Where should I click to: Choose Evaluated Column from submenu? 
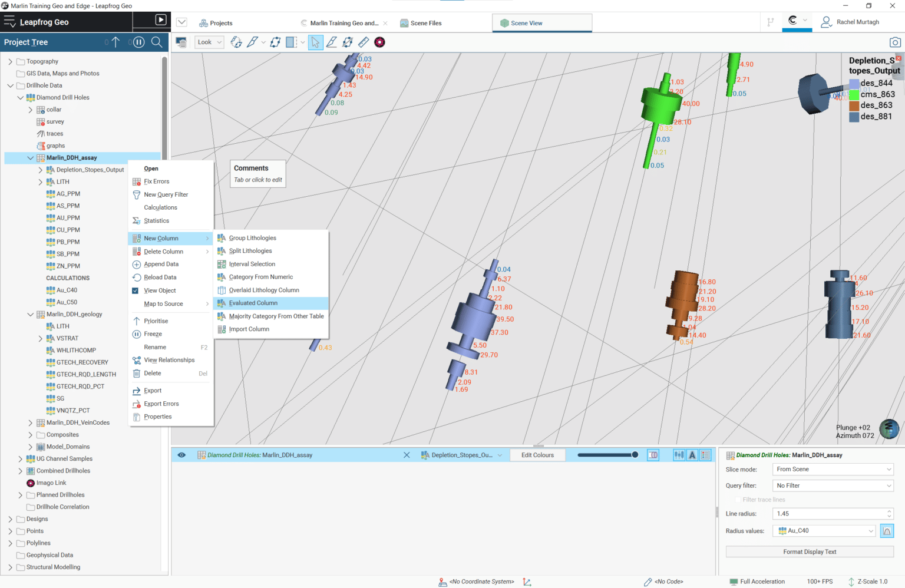pyautogui.click(x=253, y=303)
